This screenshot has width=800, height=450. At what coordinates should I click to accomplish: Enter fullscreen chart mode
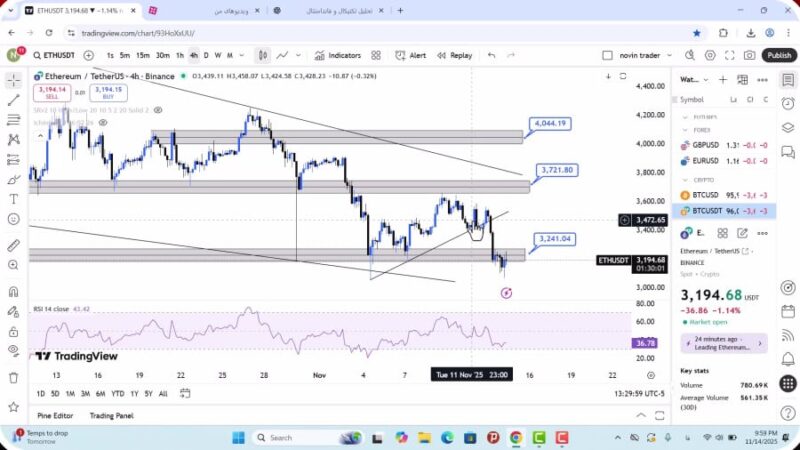point(728,56)
